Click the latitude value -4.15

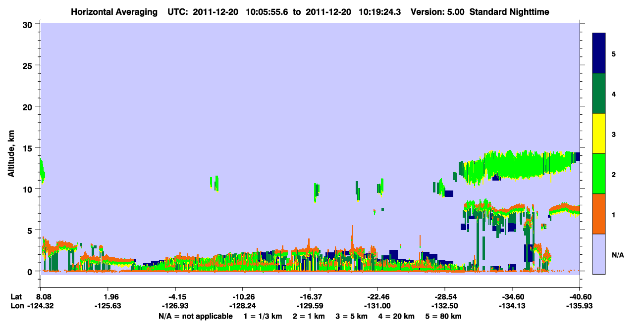click(175, 297)
